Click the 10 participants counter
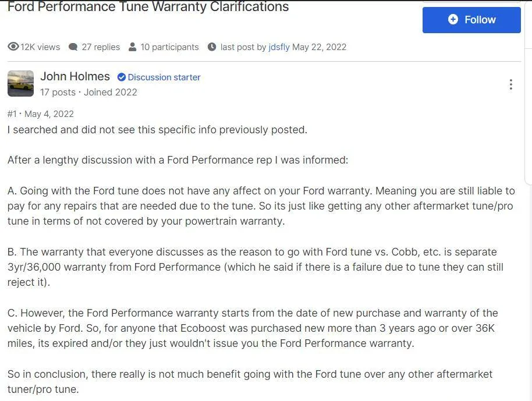The width and height of the screenshot is (532, 401). click(169, 47)
